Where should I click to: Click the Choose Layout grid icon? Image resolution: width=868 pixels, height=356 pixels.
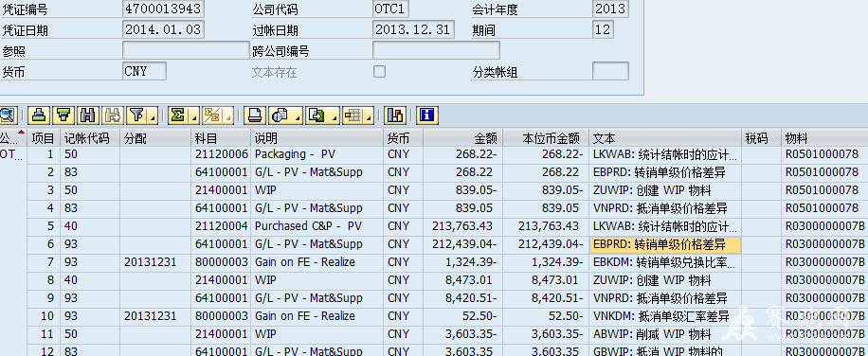coord(353,115)
